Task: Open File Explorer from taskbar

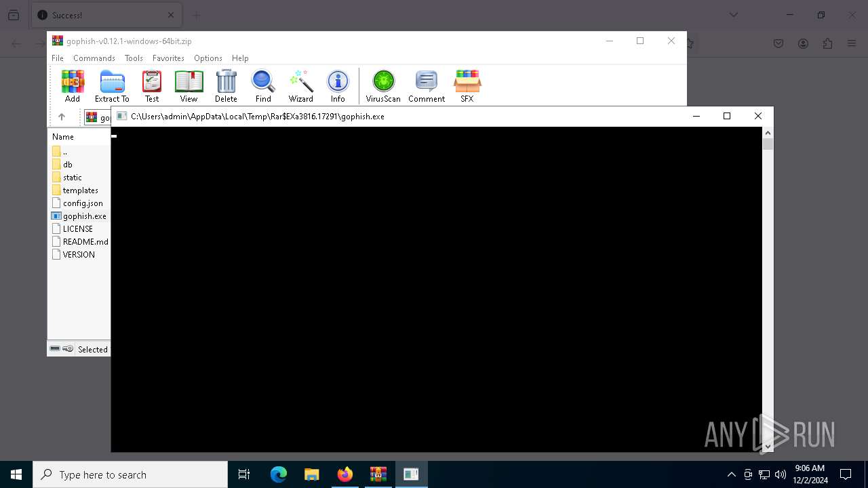Action: 312,474
